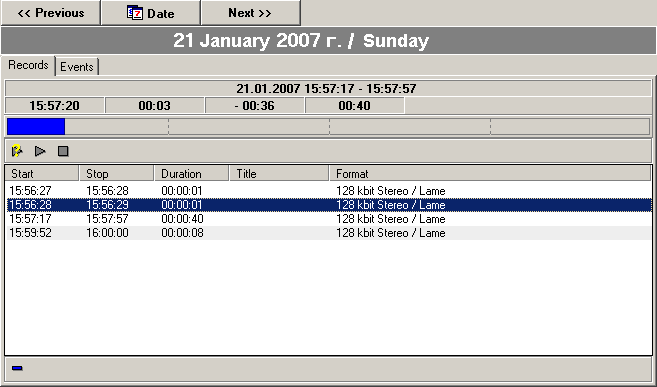Go to the Previous day
This screenshot has height=387, width=657.
[x=50, y=13]
